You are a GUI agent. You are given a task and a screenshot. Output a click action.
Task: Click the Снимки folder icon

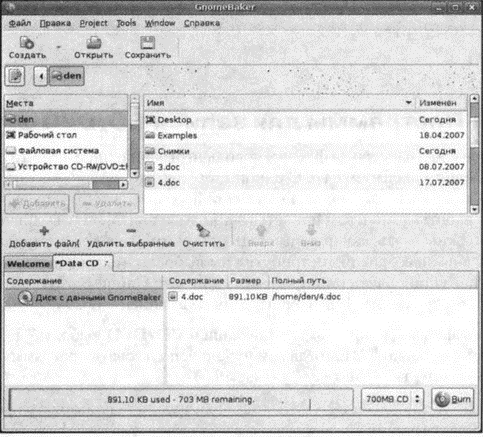(x=150, y=151)
